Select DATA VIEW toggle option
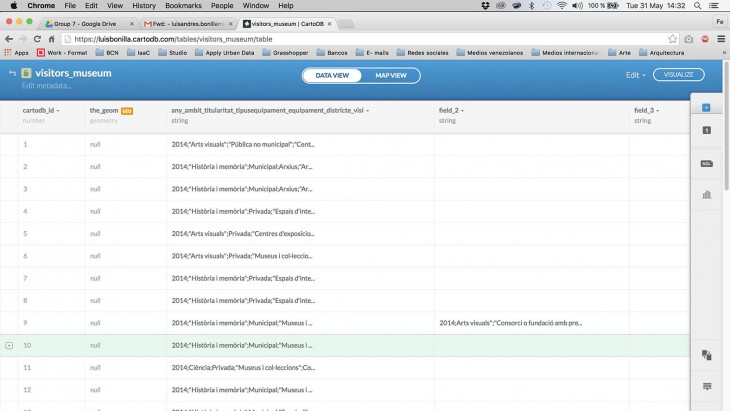Screen dimensions: 730x411 [332, 75]
